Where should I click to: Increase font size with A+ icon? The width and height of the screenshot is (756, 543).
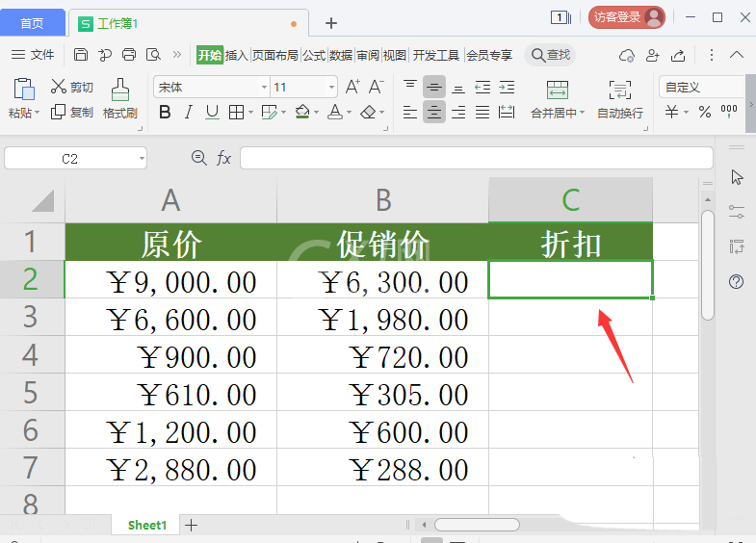[x=352, y=87]
